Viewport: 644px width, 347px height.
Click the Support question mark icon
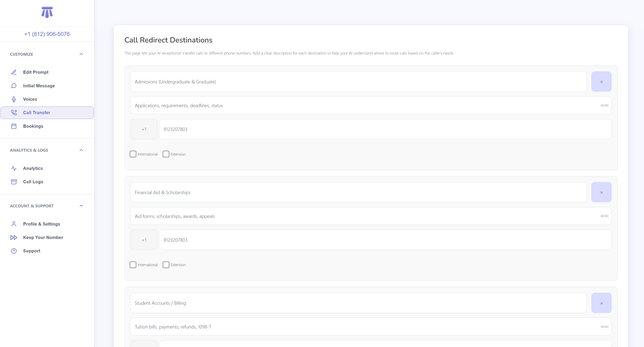[x=14, y=251]
